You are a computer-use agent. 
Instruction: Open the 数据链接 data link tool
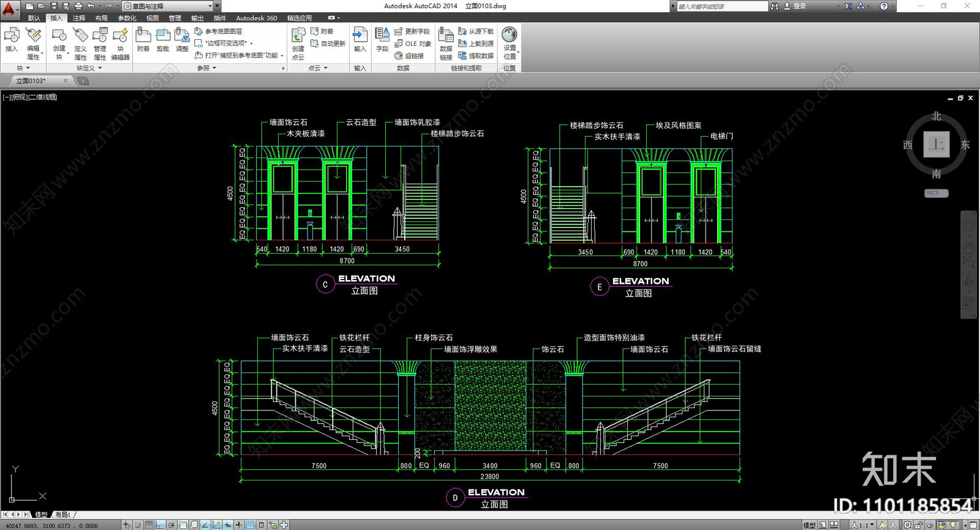[x=446, y=44]
